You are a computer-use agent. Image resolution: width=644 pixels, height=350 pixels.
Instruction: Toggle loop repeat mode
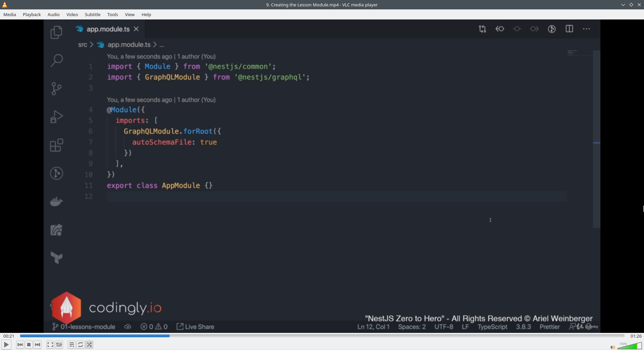80,345
